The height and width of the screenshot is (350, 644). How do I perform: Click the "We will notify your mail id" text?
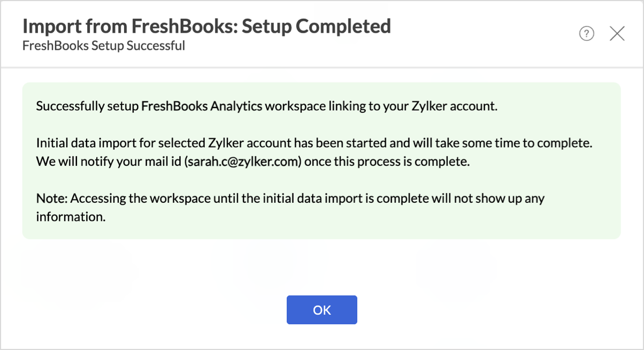click(x=109, y=162)
